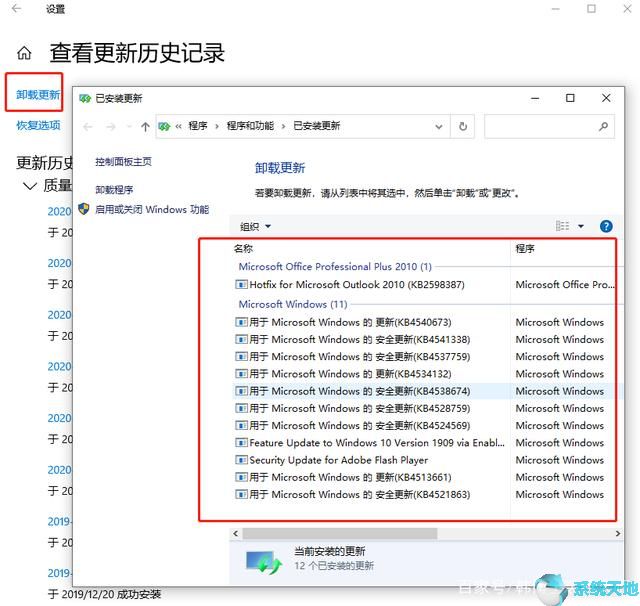
Task: Click the shield icon beside Windows 功能
Action: [x=84, y=209]
